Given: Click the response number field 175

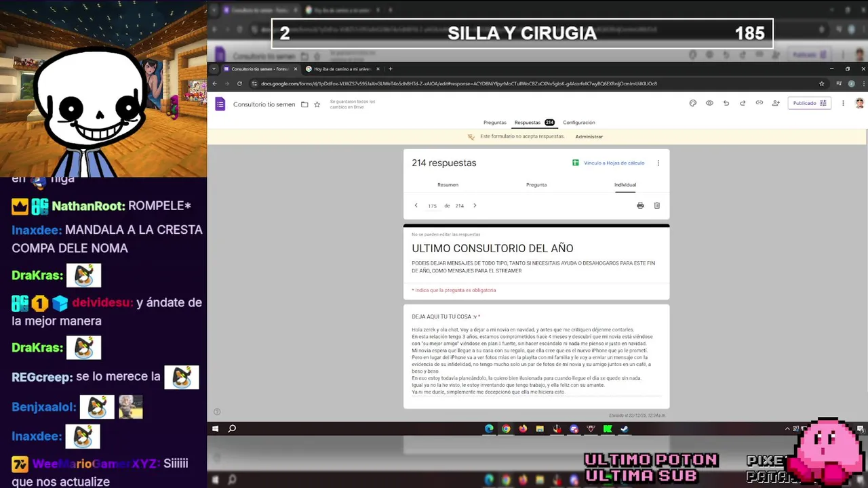Looking at the screenshot, I should pyautogui.click(x=432, y=206).
